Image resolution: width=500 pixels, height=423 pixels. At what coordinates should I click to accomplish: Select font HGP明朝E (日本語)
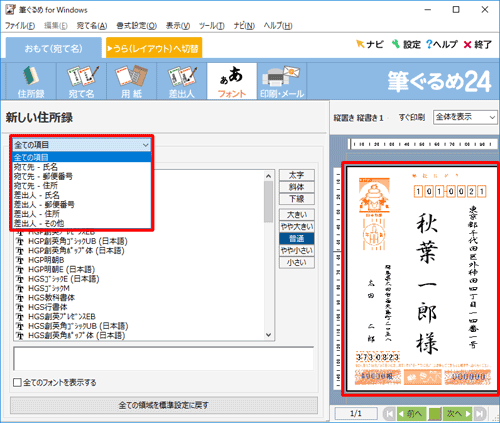pyautogui.click(x=62, y=269)
